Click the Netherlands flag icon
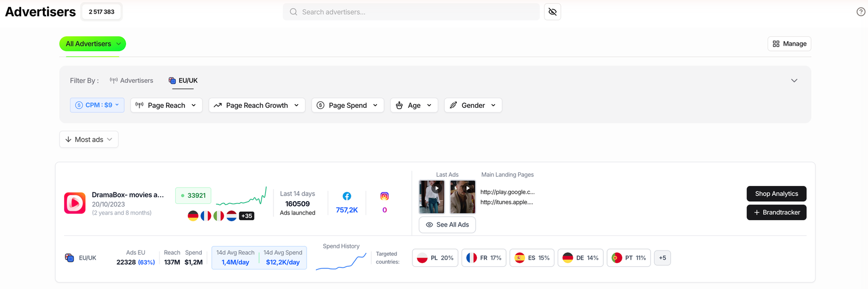The width and height of the screenshot is (868, 289). point(232,216)
